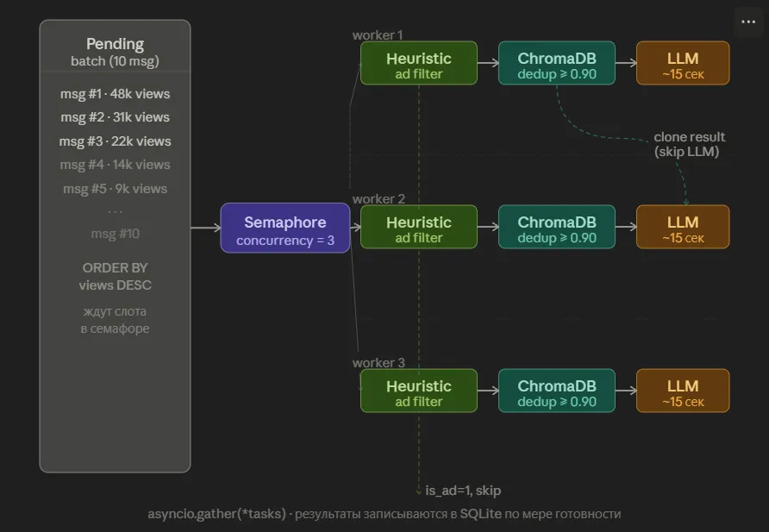This screenshot has height=532, width=769.
Task: Click the "worker 1" label
Action: [x=378, y=35]
